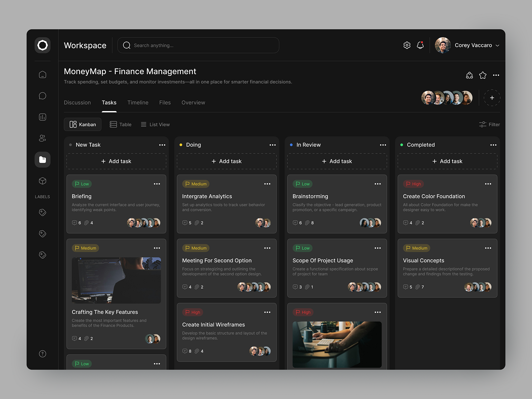
Task: Open the star icon to favorite the project
Action: (483, 75)
